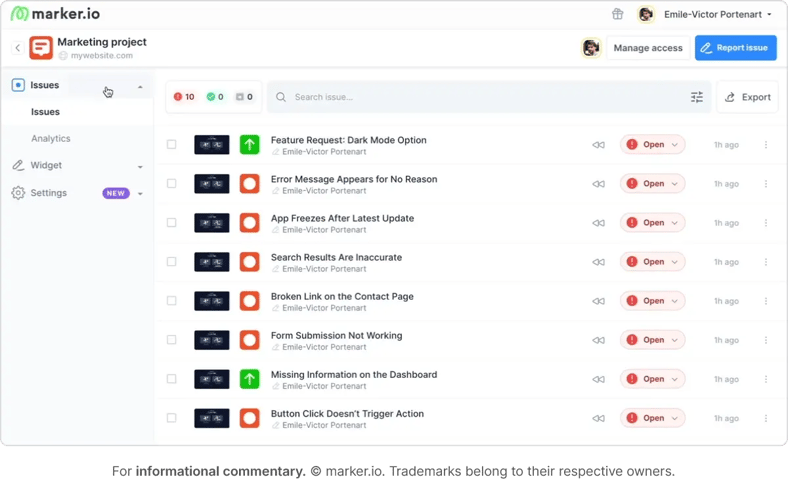Open the Feature Request: Dark Mode Option issue
Image resolution: width=788 pixels, height=479 pixels.
(348, 140)
